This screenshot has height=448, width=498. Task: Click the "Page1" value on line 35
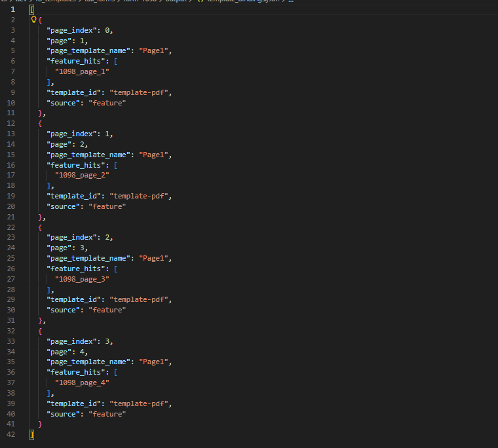(153, 362)
